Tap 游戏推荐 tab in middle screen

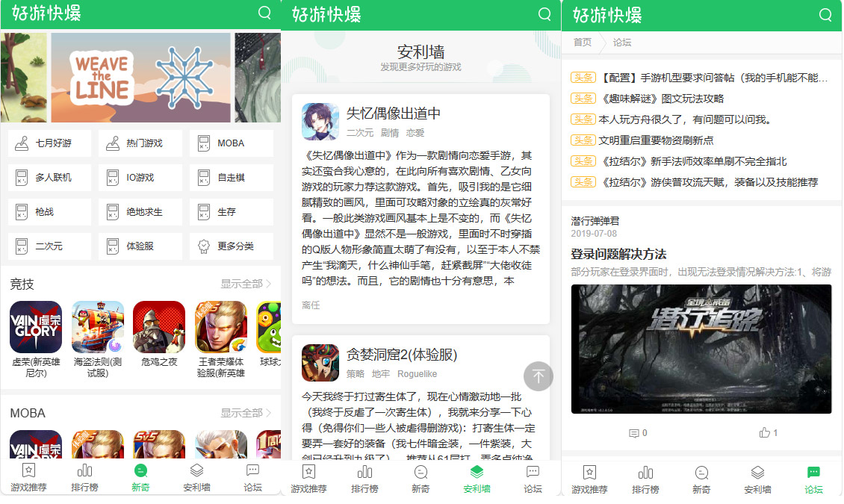(x=309, y=479)
